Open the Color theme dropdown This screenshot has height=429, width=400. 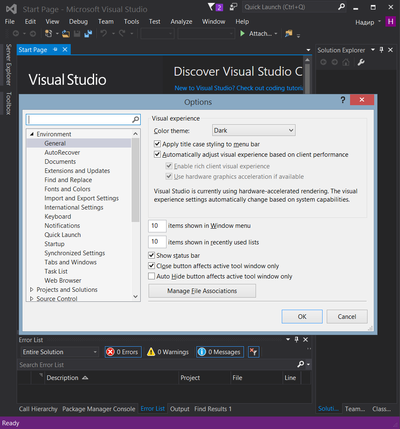tap(254, 130)
